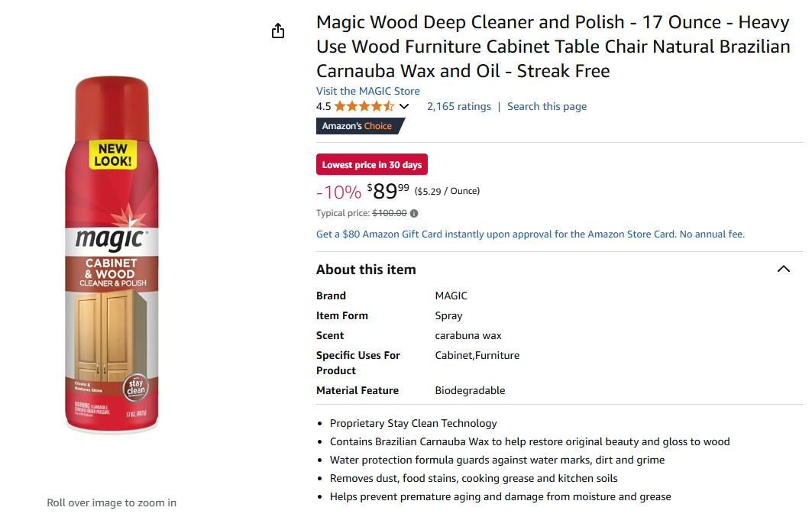Click the share icon above product image

[x=278, y=31]
